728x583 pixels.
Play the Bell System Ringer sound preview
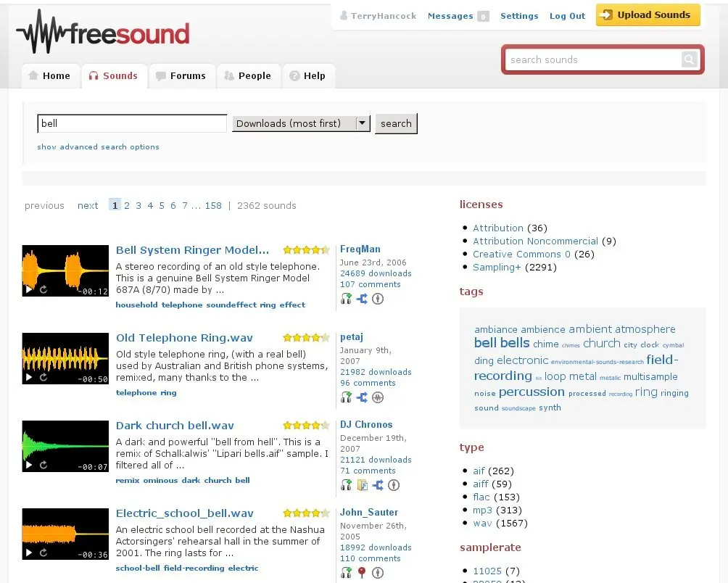pyautogui.click(x=29, y=289)
